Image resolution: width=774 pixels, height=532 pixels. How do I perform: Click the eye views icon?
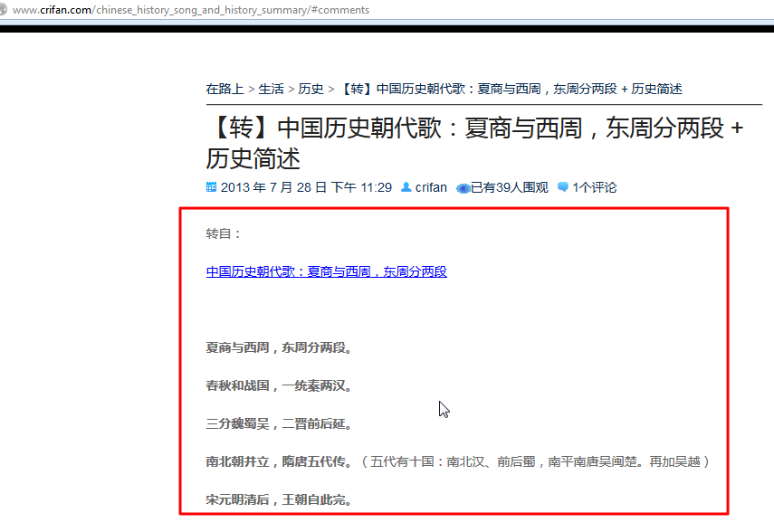click(x=463, y=188)
